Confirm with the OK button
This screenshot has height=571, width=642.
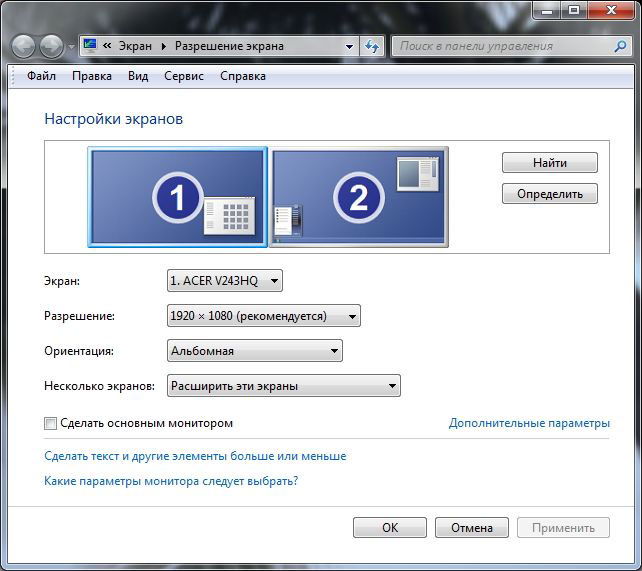(390, 528)
